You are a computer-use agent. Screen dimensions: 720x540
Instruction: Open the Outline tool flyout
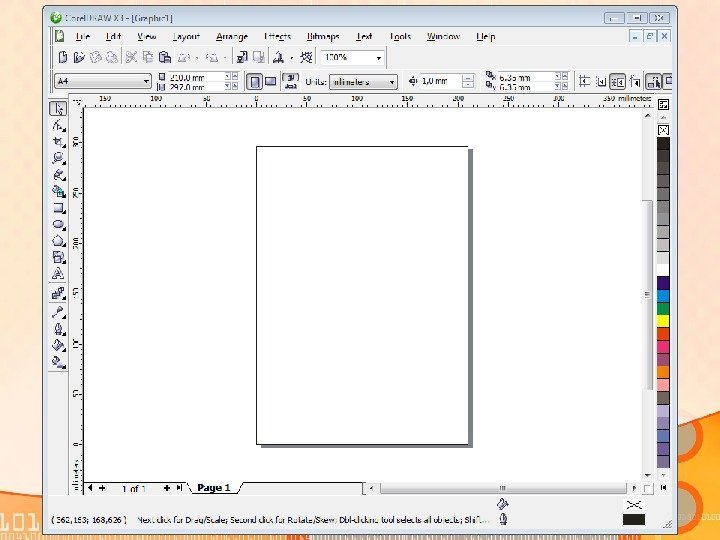pyautogui.click(x=58, y=329)
